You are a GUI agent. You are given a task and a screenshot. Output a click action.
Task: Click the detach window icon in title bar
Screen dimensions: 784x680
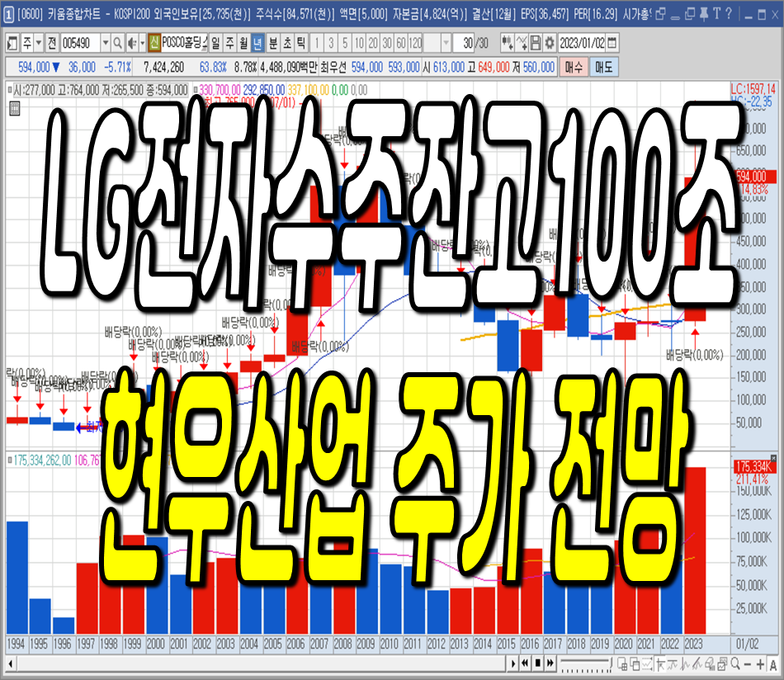coord(660,14)
